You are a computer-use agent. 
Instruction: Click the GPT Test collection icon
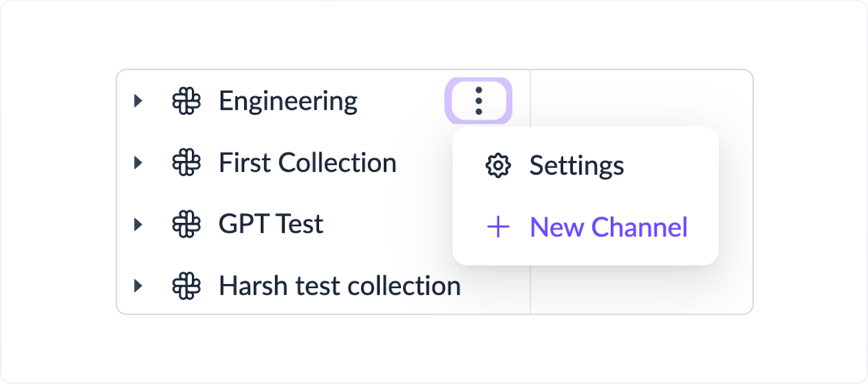point(186,224)
